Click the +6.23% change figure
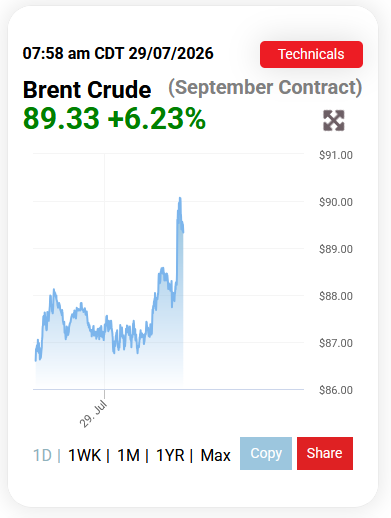Image resolution: width=391 pixels, height=518 pixels. click(x=157, y=118)
